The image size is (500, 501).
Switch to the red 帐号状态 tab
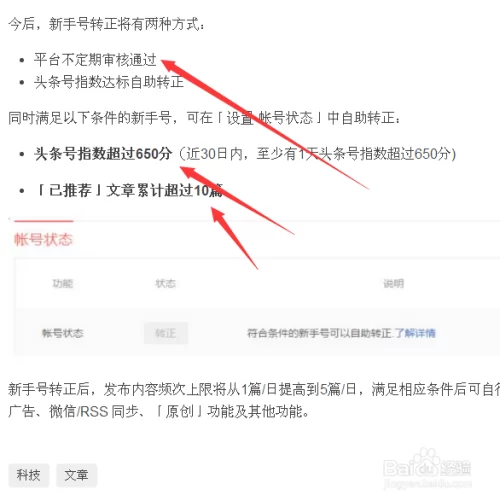pos(43,239)
